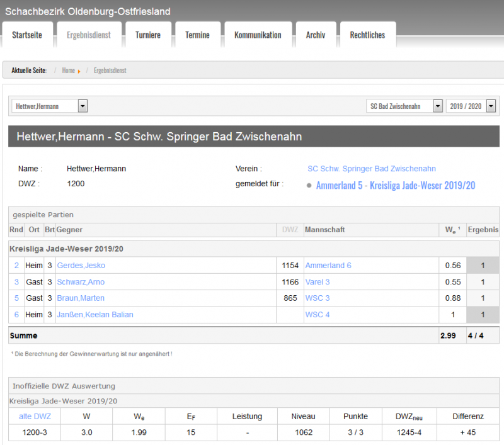Switch to the Ergebnisdienst tab

[88, 35]
